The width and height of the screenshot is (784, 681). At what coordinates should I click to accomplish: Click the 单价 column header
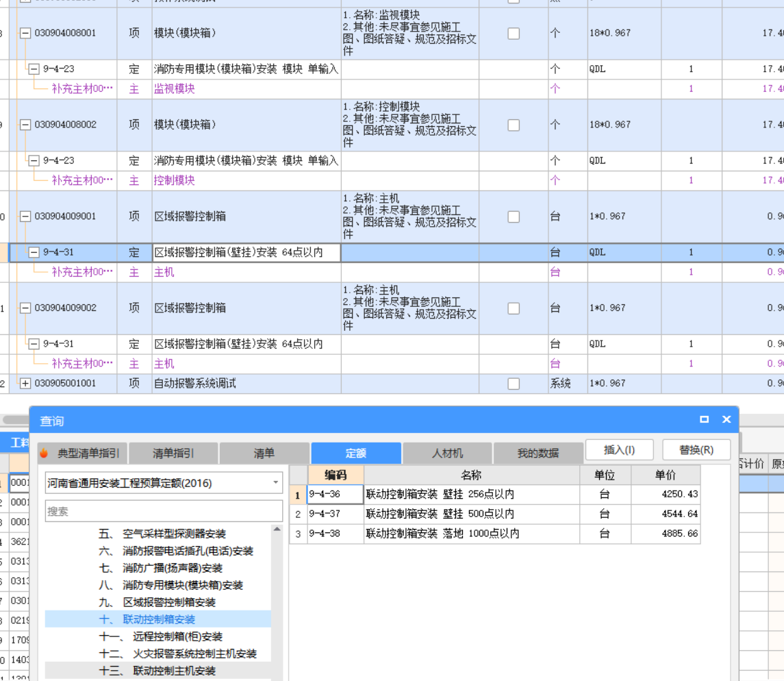(x=666, y=475)
